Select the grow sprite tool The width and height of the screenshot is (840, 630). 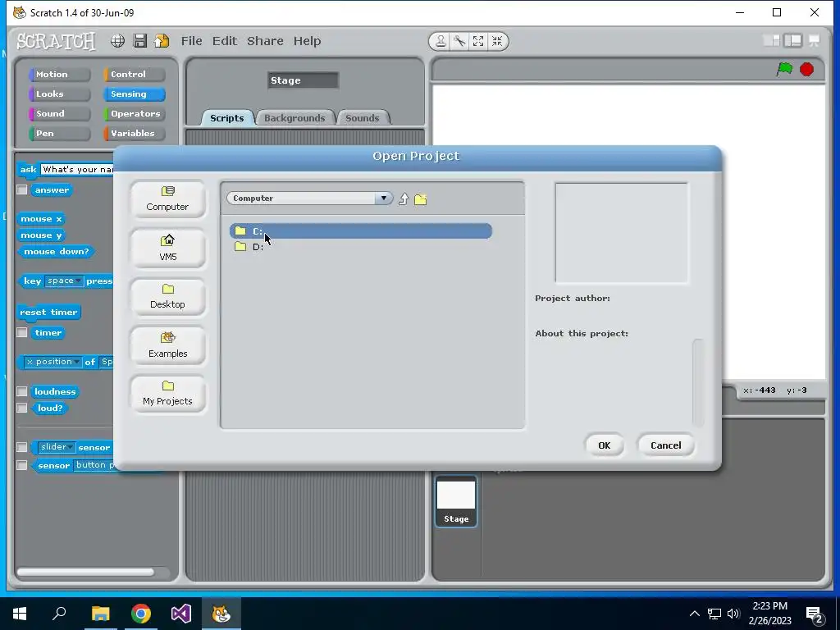click(x=478, y=41)
